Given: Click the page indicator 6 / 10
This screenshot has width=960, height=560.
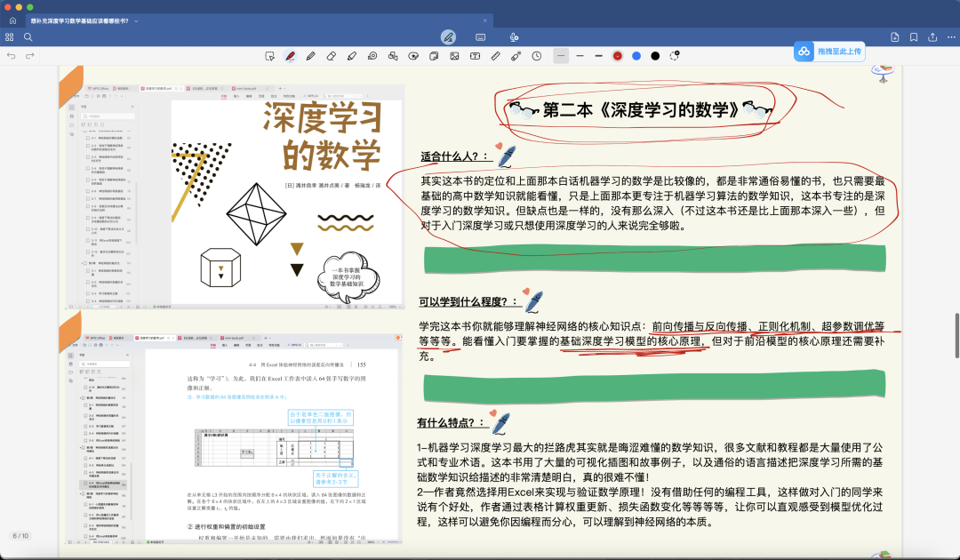Looking at the screenshot, I should tap(20, 535).
